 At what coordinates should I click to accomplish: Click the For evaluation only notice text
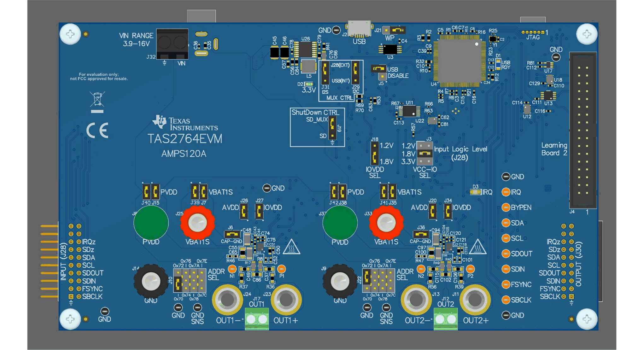click(x=99, y=77)
